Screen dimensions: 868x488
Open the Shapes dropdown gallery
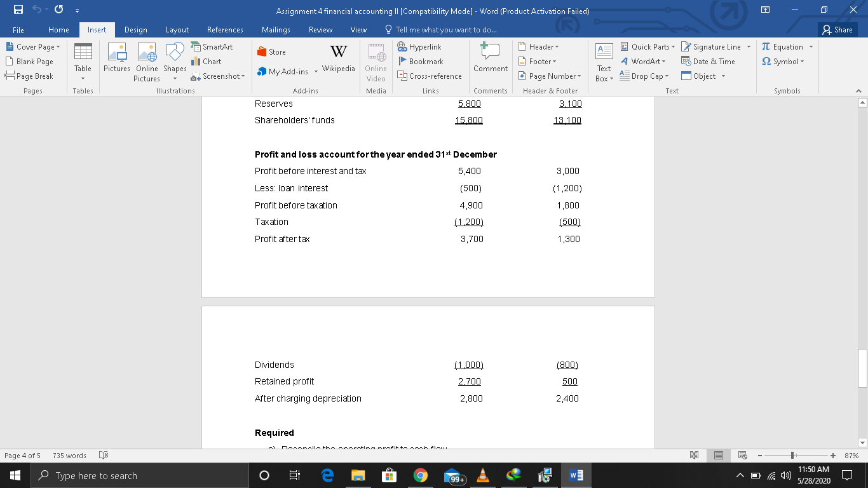(173, 61)
